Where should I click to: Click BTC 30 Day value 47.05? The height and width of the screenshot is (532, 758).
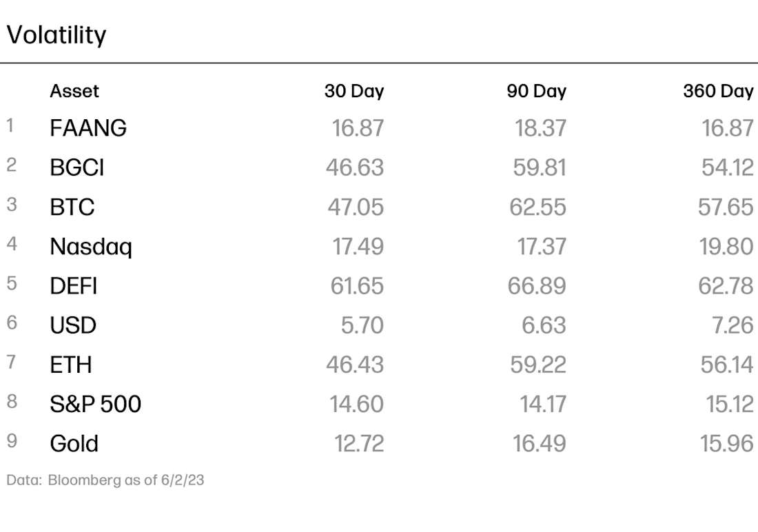356,207
